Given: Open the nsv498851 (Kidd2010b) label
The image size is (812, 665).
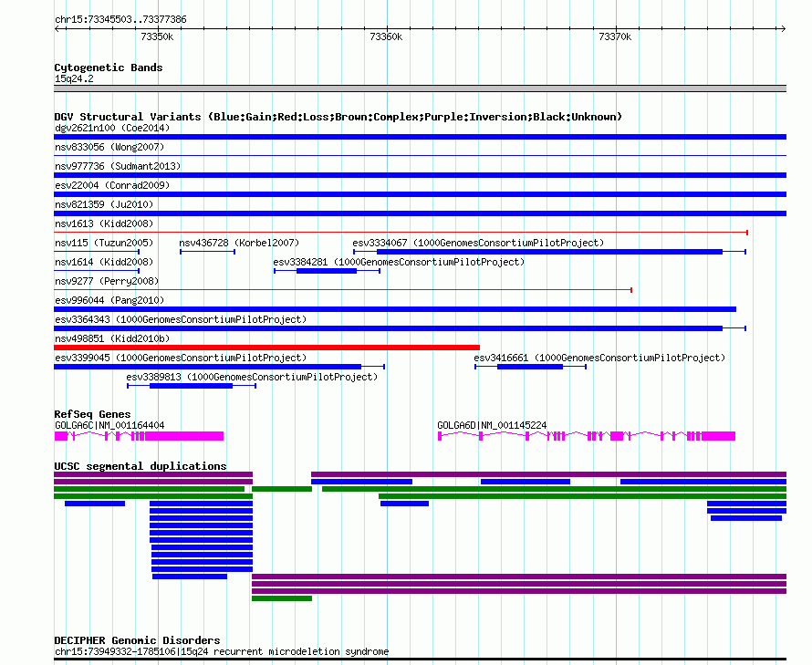Looking at the screenshot, I should [112, 338].
